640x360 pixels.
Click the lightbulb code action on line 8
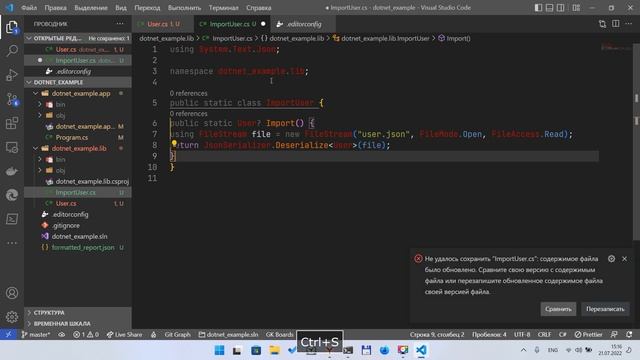[x=174, y=143]
